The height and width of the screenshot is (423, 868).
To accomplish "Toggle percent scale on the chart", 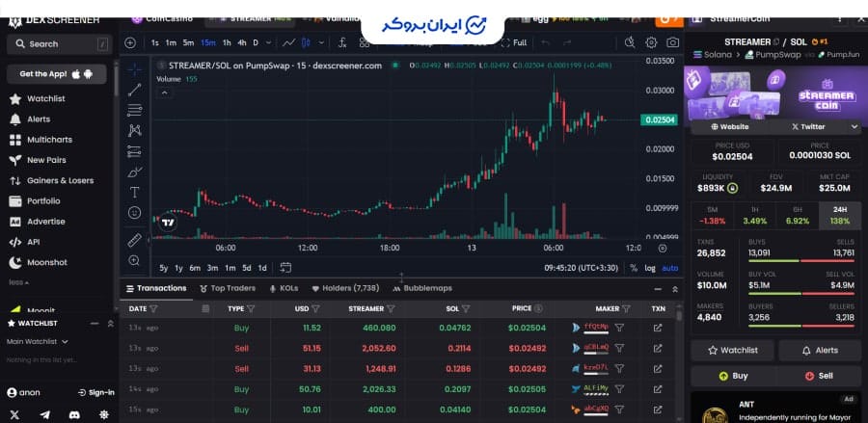I will pos(634,268).
